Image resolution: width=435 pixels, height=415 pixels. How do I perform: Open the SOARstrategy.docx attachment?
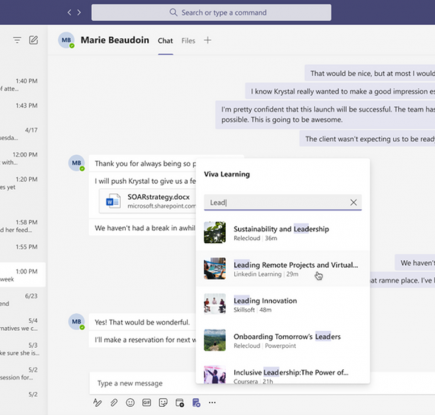(148, 201)
